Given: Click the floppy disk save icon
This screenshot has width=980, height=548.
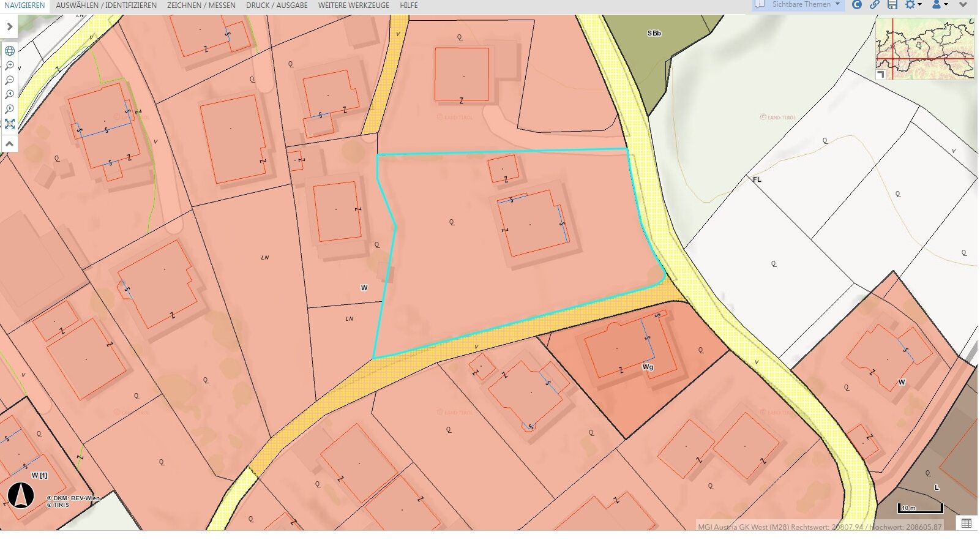Looking at the screenshot, I should point(892,5).
